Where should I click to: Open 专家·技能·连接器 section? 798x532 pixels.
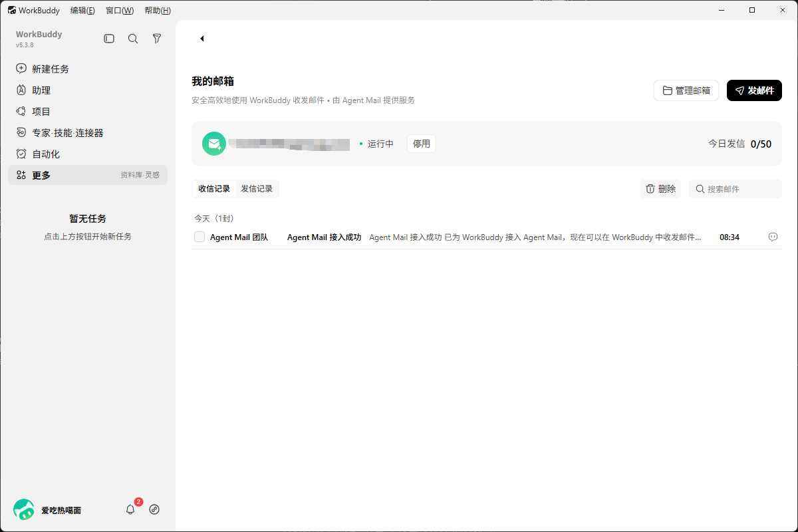pyautogui.click(x=88, y=132)
